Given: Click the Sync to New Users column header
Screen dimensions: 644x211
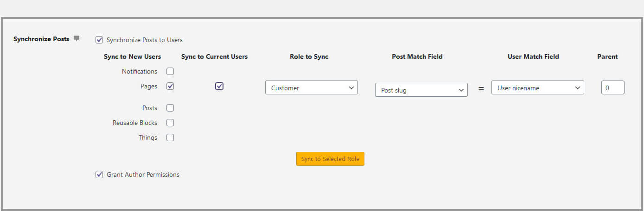Looking at the screenshot, I should click(132, 56).
